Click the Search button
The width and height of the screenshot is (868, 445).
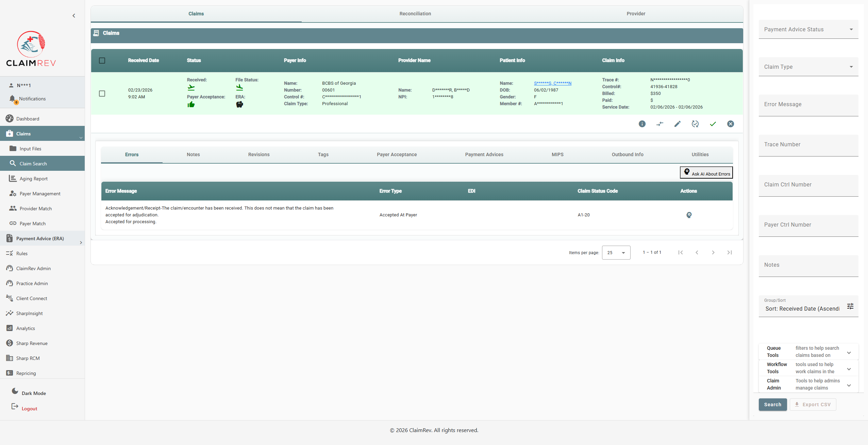click(x=772, y=405)
